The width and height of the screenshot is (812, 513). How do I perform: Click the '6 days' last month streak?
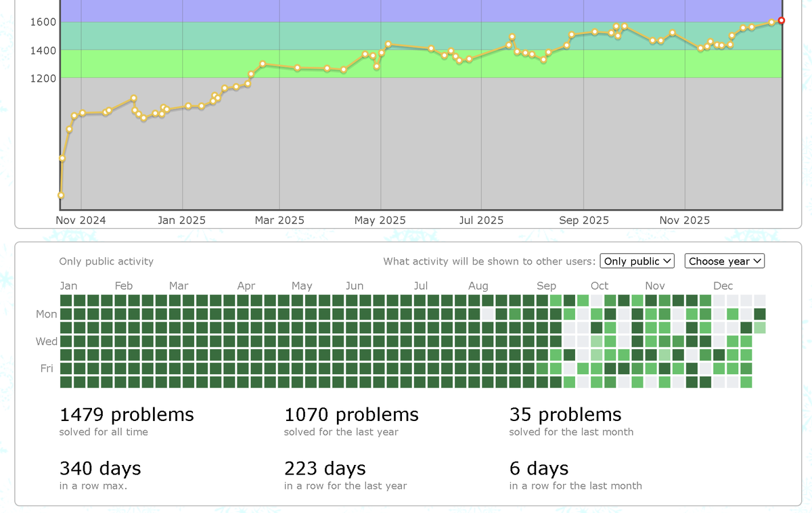click(x=539, y=468)
